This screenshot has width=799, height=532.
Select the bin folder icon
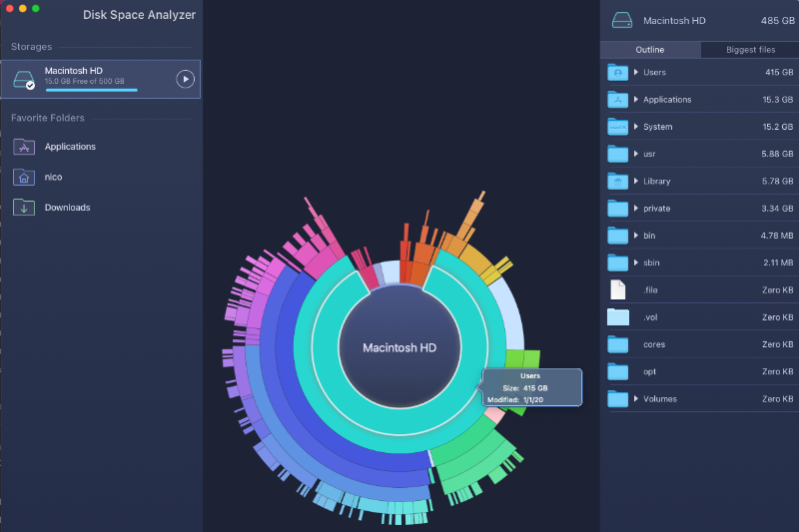617,236
